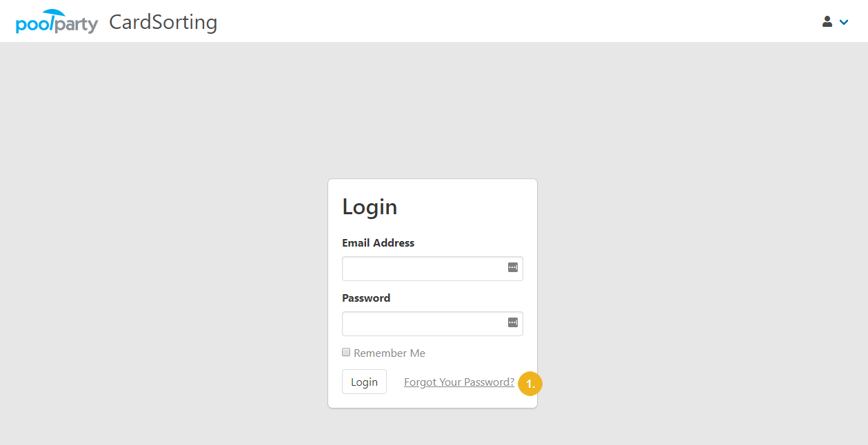Tick the Remember Me checkbox

346,352
